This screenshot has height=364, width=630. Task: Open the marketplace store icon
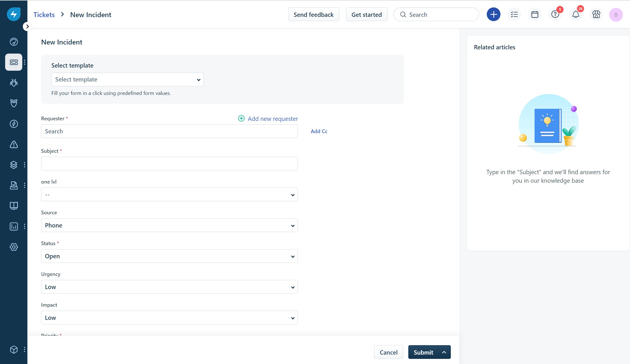point(596,15)
